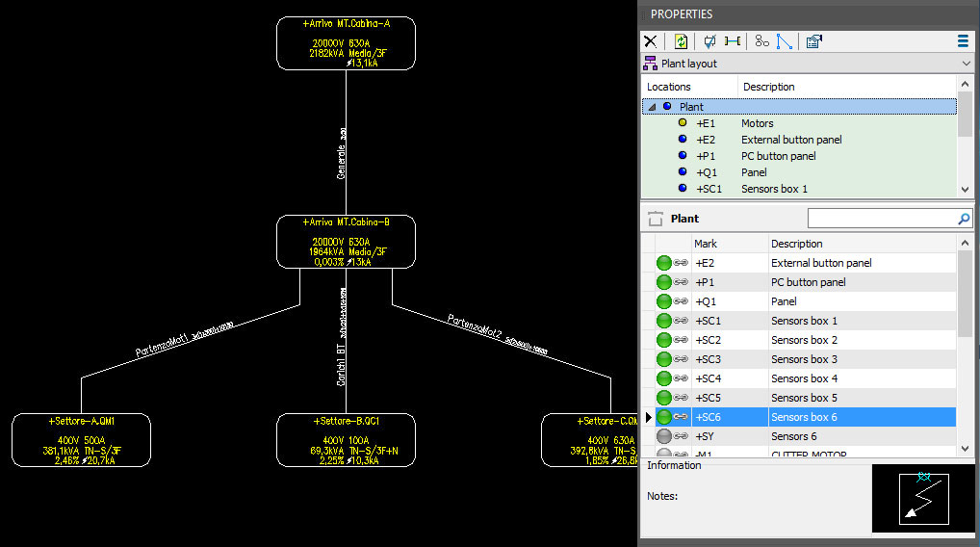Select the +Settore-A.QM1 node
980x547 pixels.
point(81,440)
